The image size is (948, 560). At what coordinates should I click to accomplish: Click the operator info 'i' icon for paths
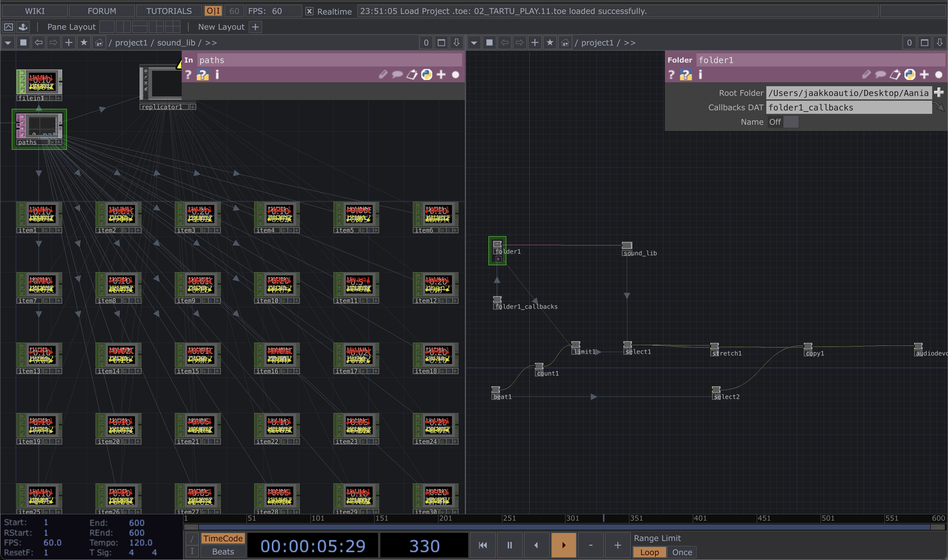(x=217, y=75)
